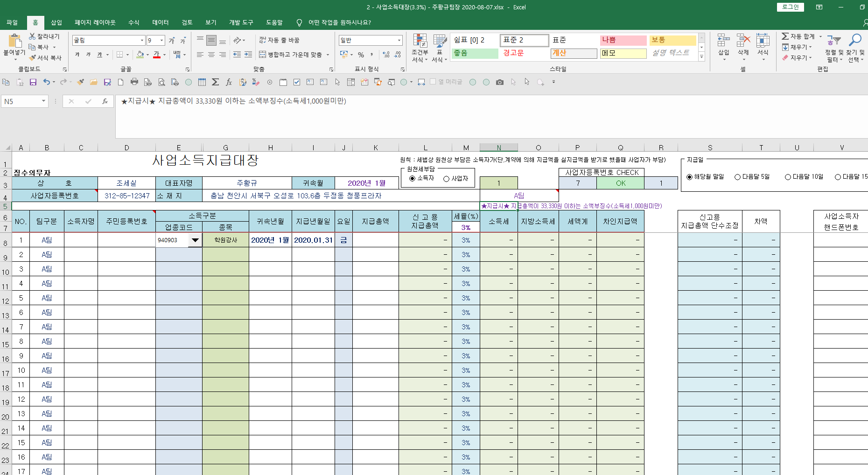Click the 로그인 button
The image size is (868, 475).
[x=791, y=7]
